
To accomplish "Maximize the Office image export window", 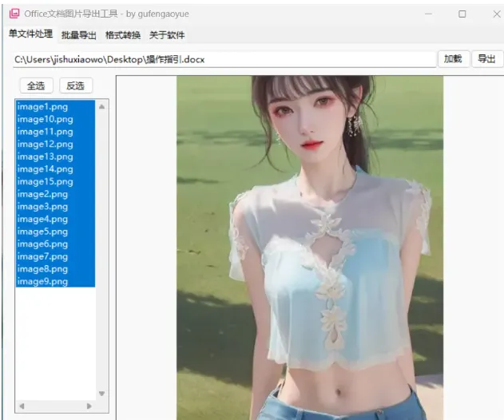I will 462,14.
